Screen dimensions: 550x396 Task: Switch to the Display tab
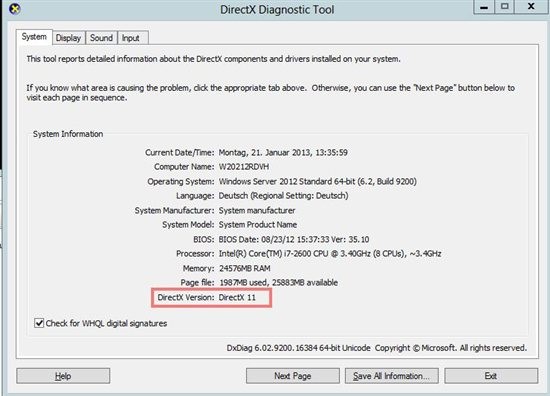click(68, 38)
